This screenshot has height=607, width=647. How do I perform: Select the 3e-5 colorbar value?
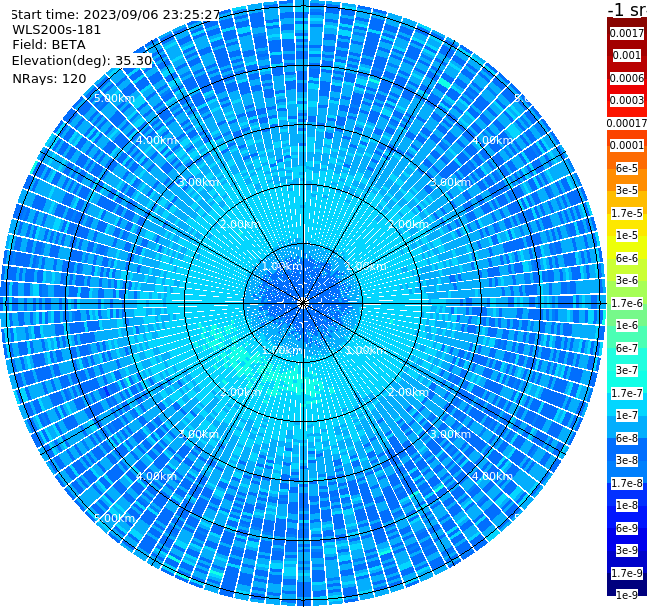tap(627, 190)
